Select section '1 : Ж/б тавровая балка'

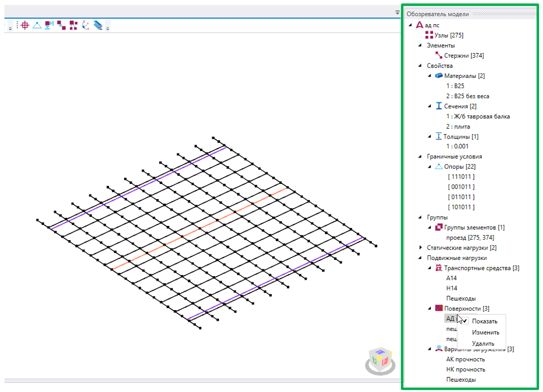(478, 116)
